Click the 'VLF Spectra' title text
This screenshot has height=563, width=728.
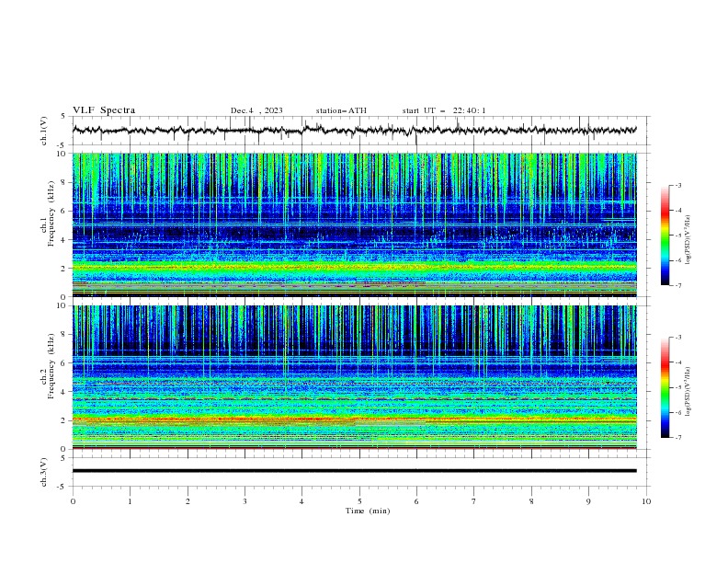(104, 110)
